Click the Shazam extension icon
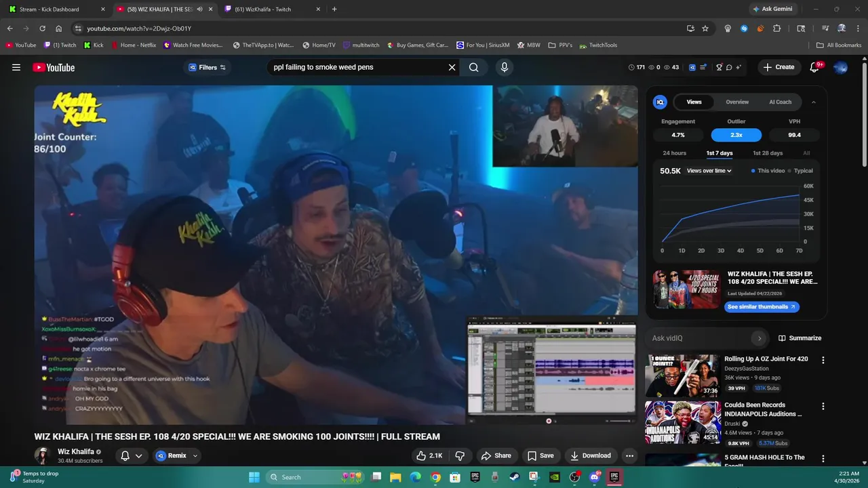Image resolution: width=868 pixels, height=488 pixels. click(x=744, y=28)
